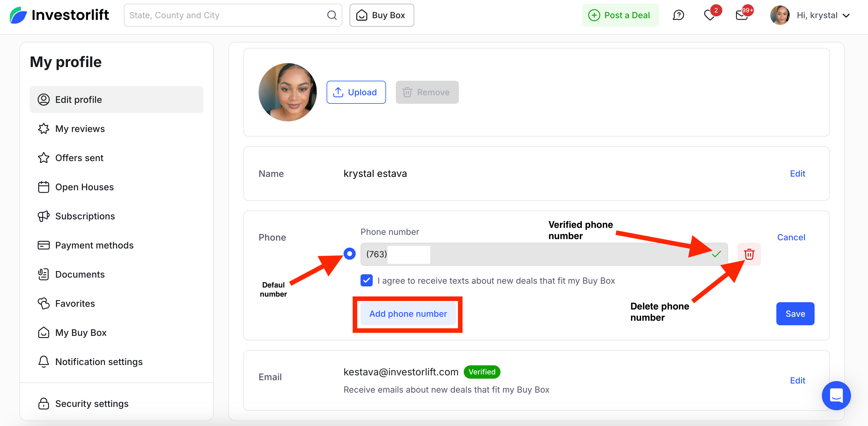
Task: Go to Favorites in sidebar
Action: pyautogui.click(x=116, y=303)
